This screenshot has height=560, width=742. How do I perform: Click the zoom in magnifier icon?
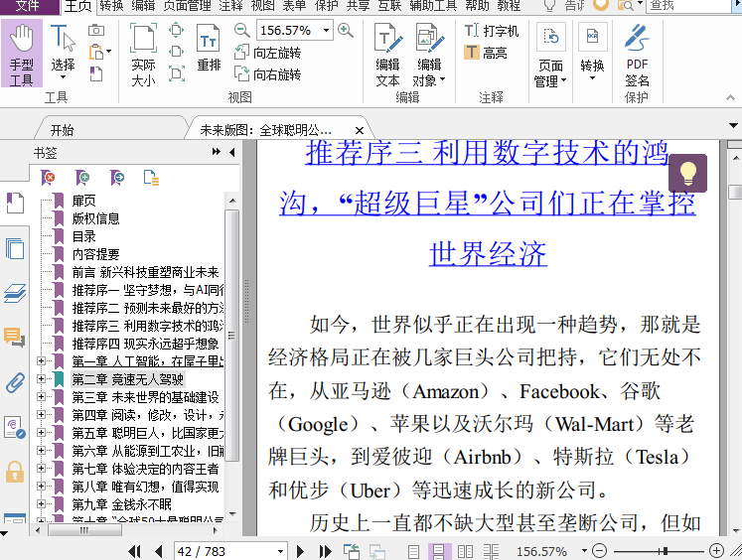(x=346, y=30)
